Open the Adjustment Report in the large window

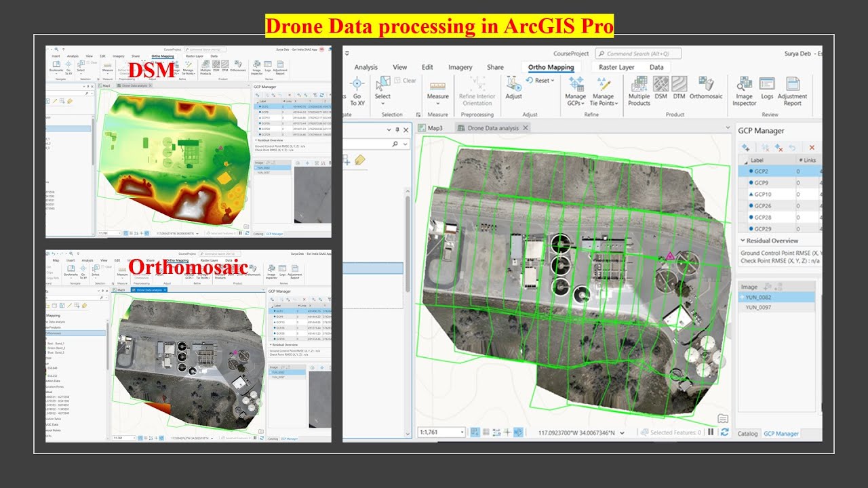point(792,91)
